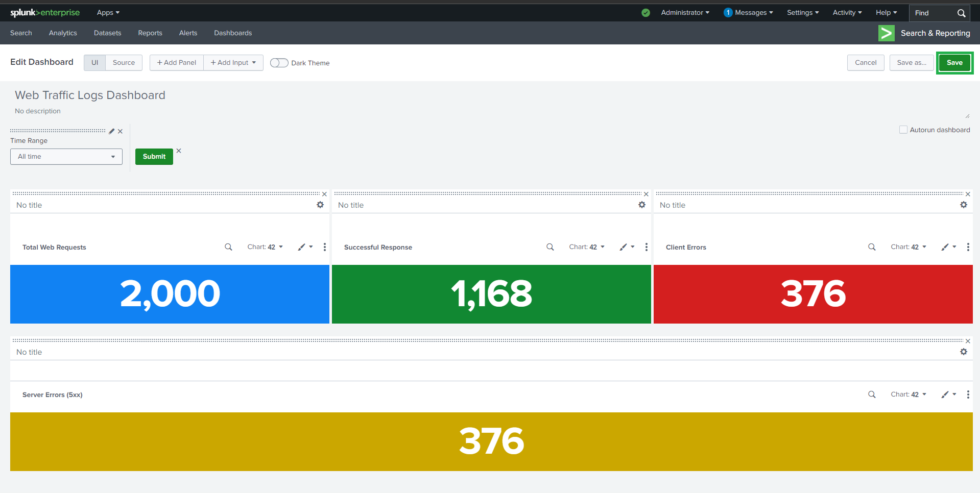Screen dimensions: 980x493
Task: Edit search for Successful Response
Action: pos(550,247)
